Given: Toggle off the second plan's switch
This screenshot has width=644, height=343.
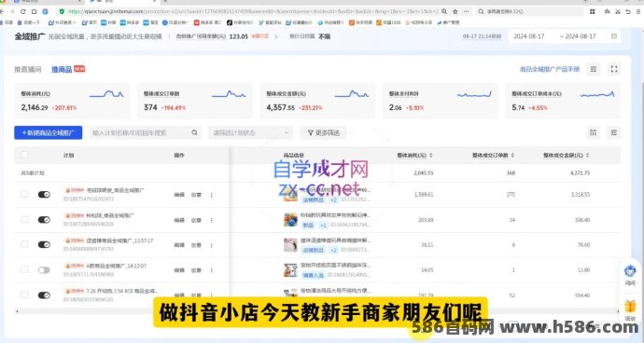Looking at the screenshot, I should coord(44,220).
